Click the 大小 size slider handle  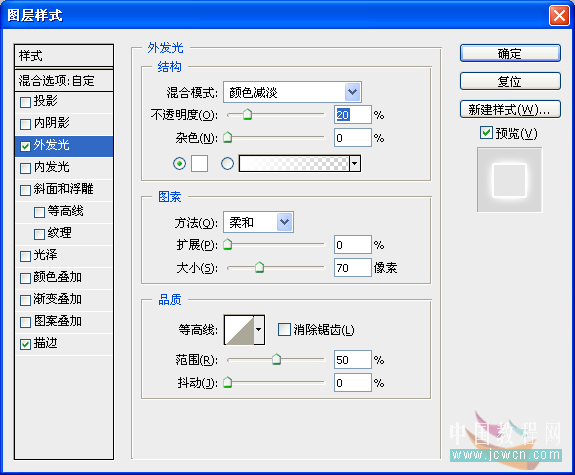(x=259, y=267)
